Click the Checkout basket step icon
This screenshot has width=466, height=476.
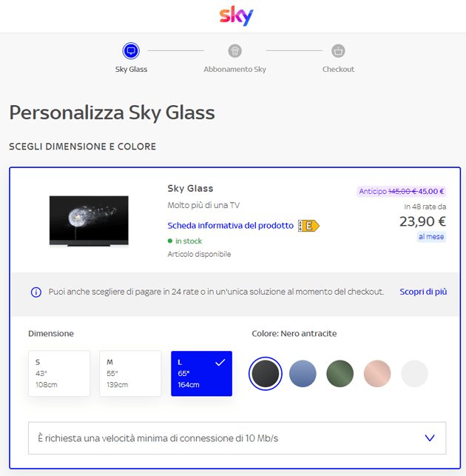coord(338,51)
